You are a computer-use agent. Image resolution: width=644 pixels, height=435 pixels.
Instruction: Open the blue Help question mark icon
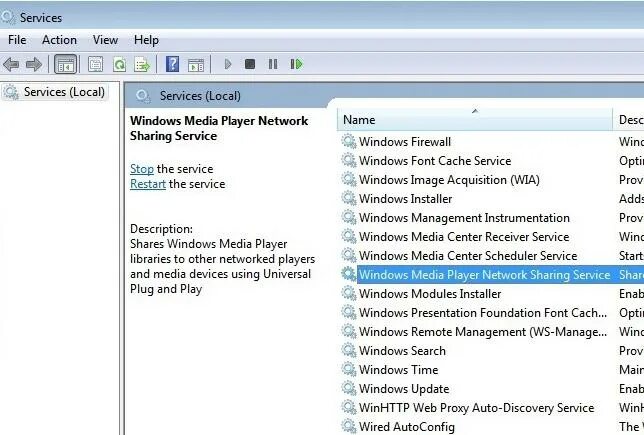point(172,64)
